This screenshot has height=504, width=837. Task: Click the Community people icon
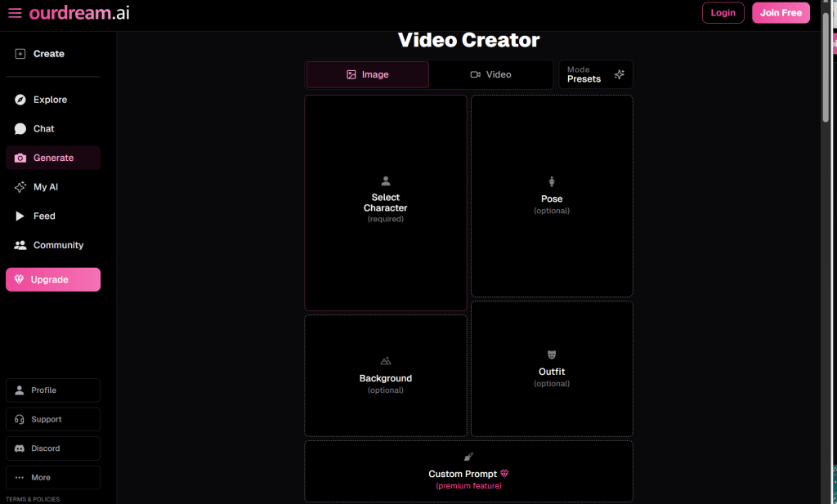(x=20, y=245)
